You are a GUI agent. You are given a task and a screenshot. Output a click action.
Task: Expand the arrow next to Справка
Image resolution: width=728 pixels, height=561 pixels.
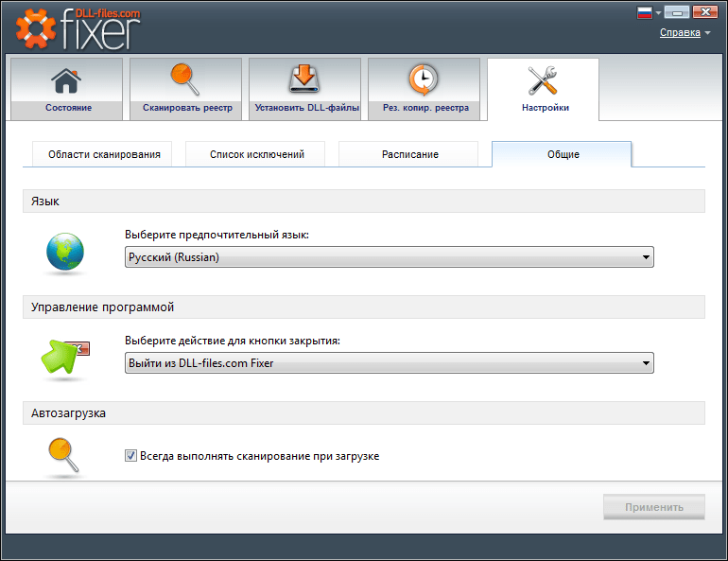click(x=707, y=32)
